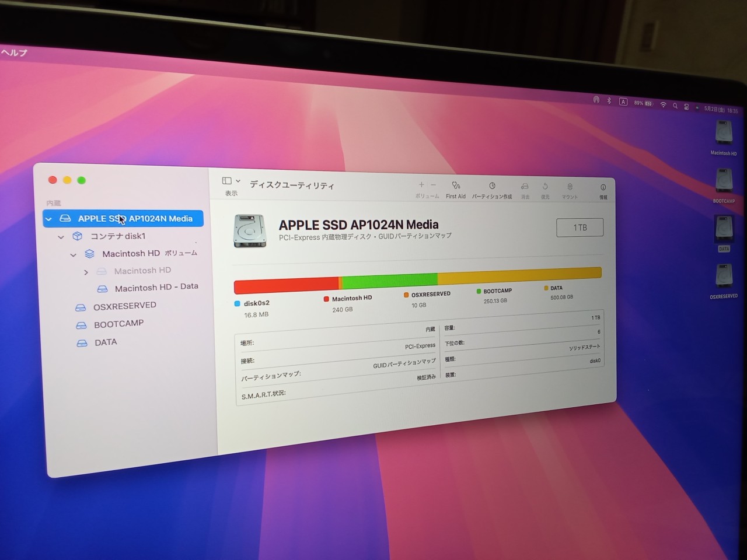
Task: Click the ディスクユーティリティ window title
Action: tap(292, 185)
